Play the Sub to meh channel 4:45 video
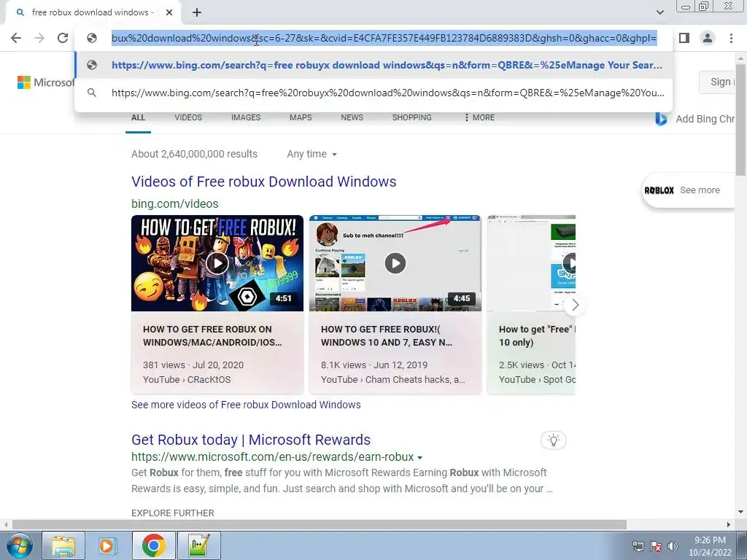Image resolution: width=747 pixels, height=560 pixels. pyautogui.click(x=395, y=263)
